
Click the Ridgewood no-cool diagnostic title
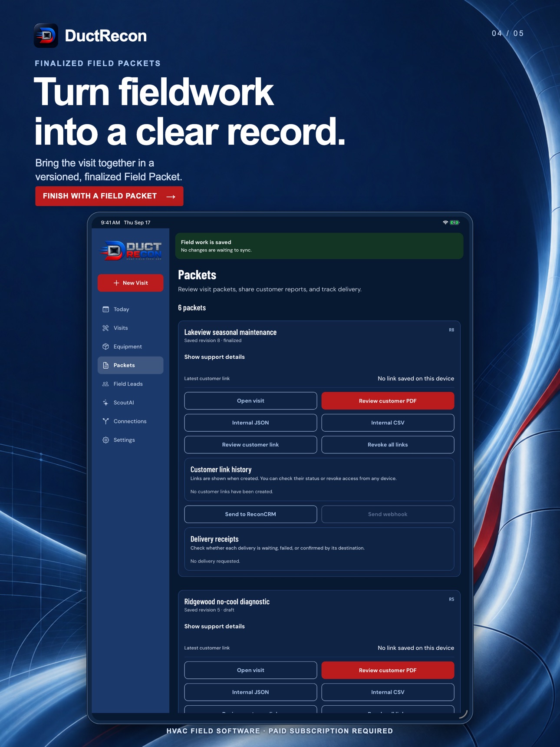coord(227,602)
